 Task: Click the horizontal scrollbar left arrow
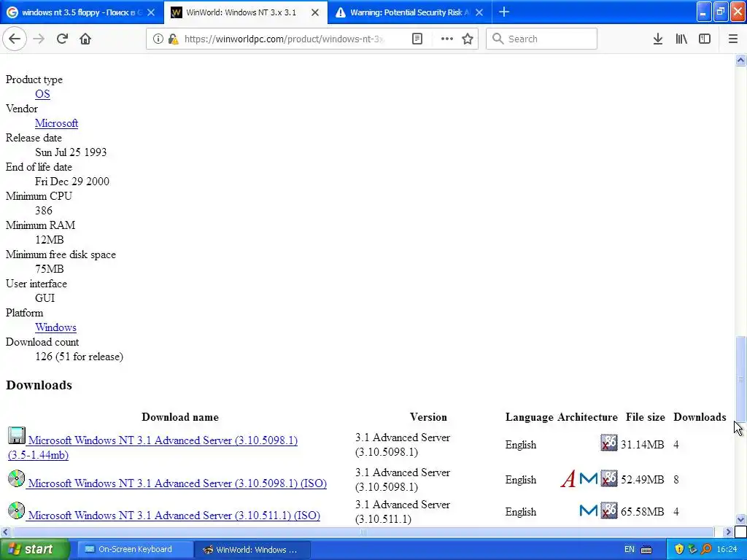pos(5,532)
